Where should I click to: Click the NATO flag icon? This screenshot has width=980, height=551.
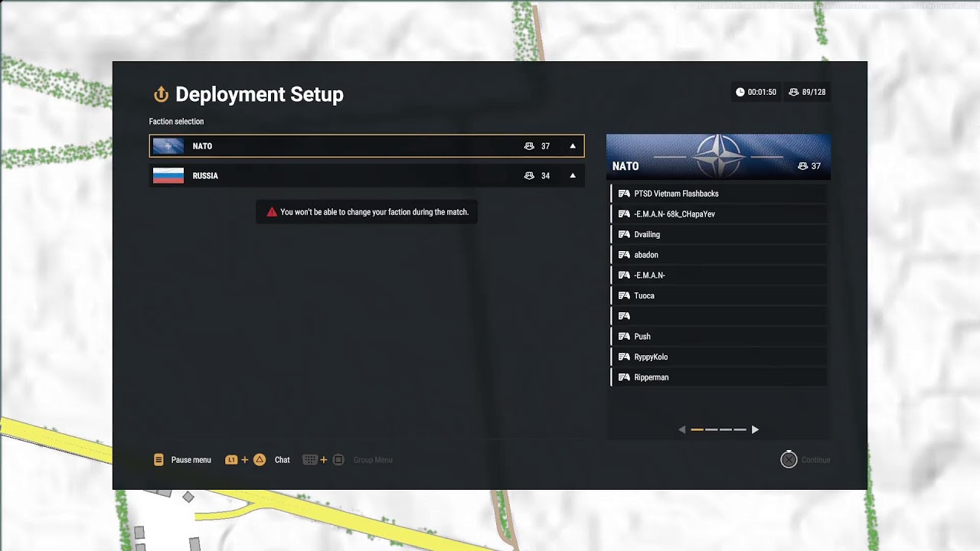168,146
